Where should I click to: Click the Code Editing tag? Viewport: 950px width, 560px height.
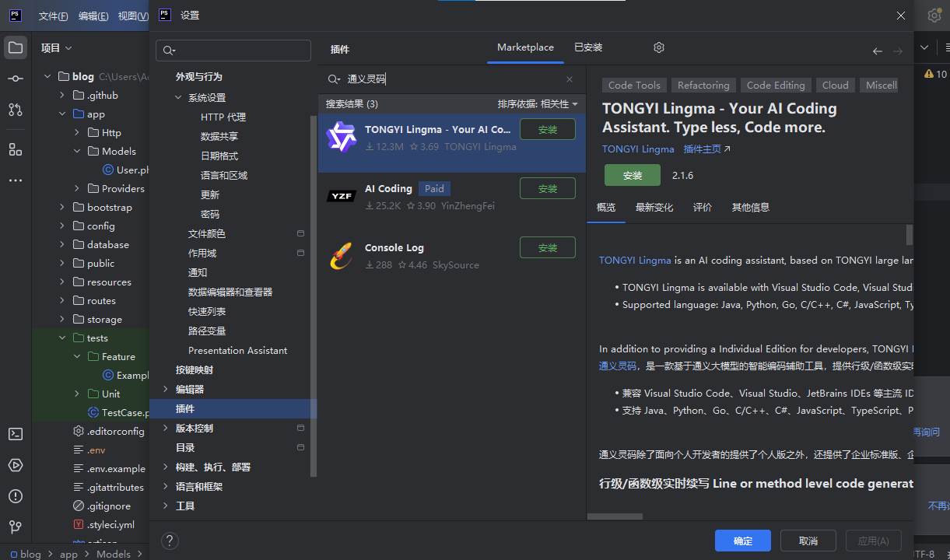tap(776, 86)
